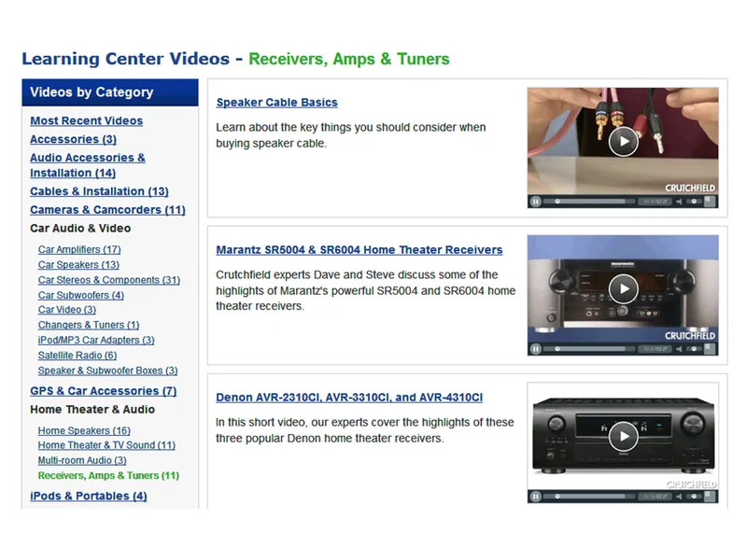
Task: Play the Marantz receivers video
Action: (623, 288)
